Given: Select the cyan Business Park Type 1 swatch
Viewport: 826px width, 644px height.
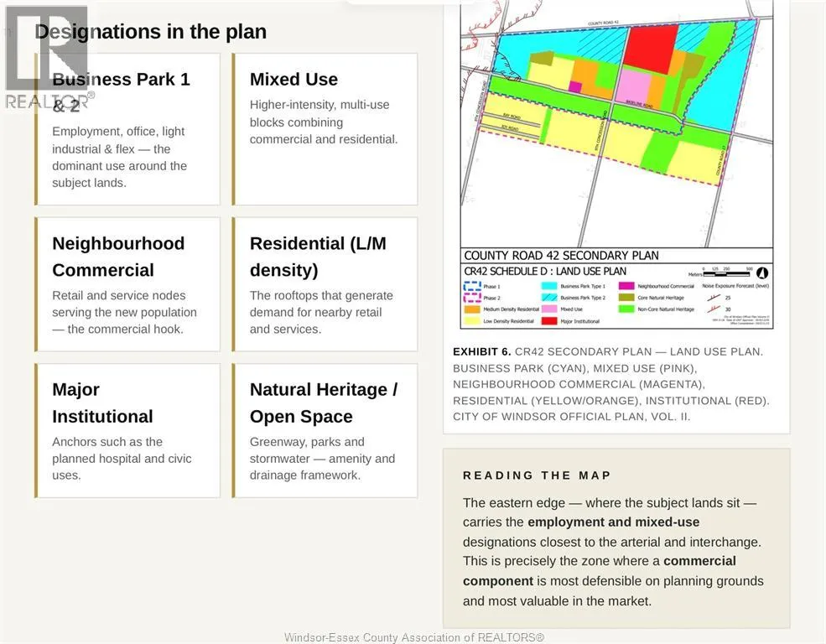Looking at the screenshot, I should pos(549,286).
